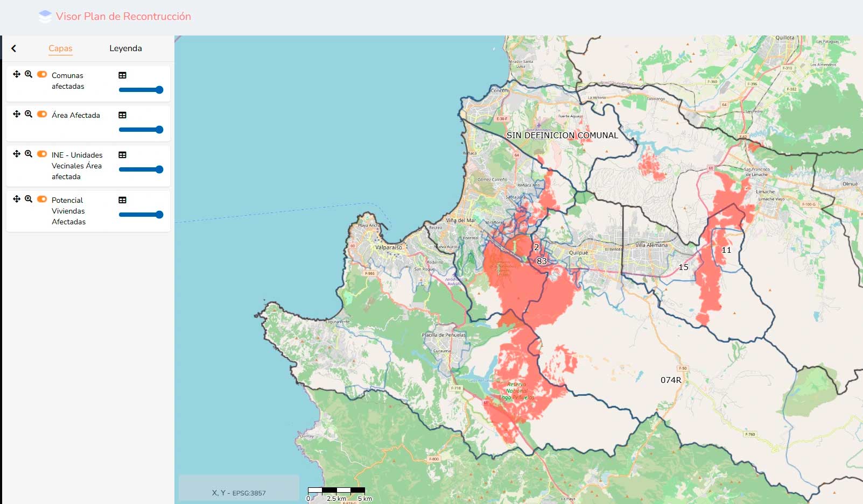Disable INE Unidades Vecinales layer toggle

click(x=42, y=154)
